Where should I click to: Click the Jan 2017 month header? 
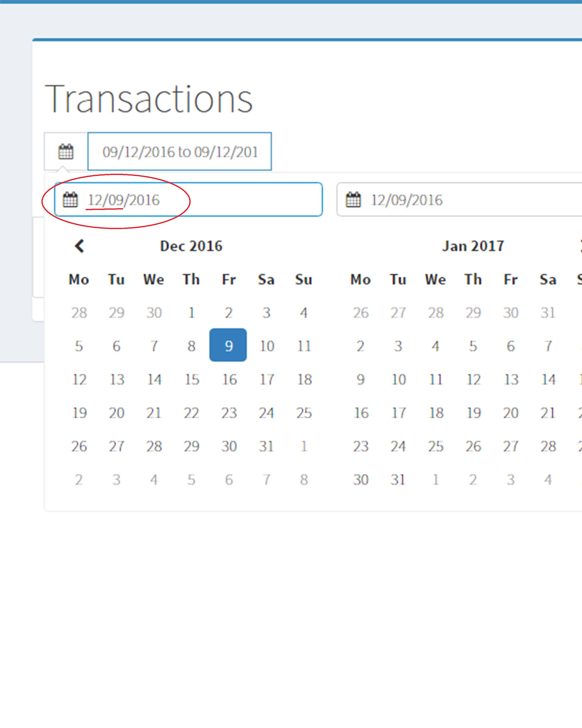coord(473,246)
